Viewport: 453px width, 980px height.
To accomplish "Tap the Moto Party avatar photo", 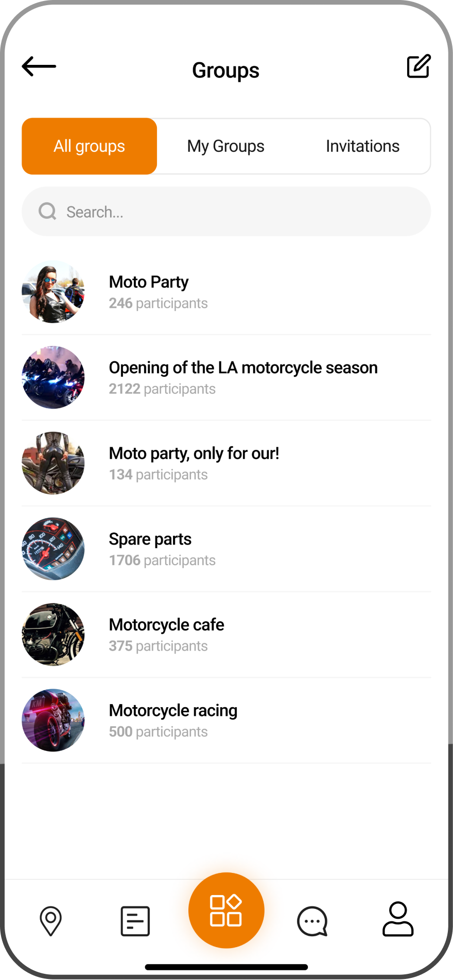I will pos(53,292).
